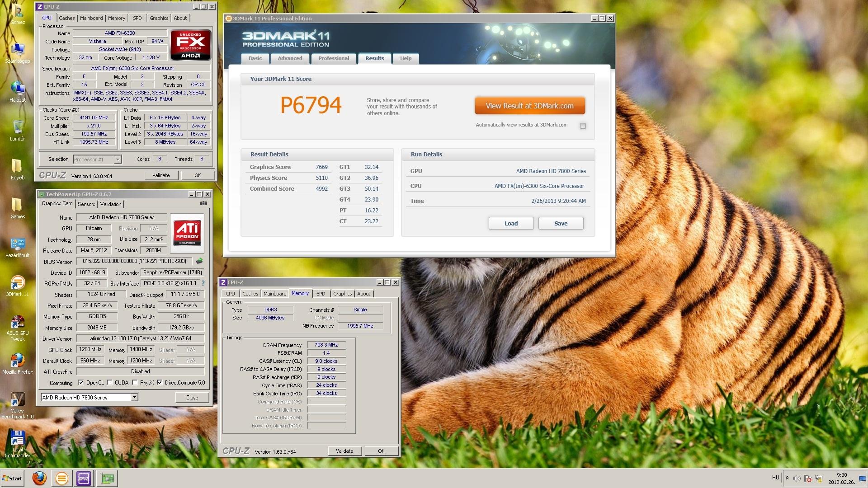The width and height of the screenshot is (868, 488).
Task: Click the AMD FX processor logo in CPU-Z
Action: (191, 45)
